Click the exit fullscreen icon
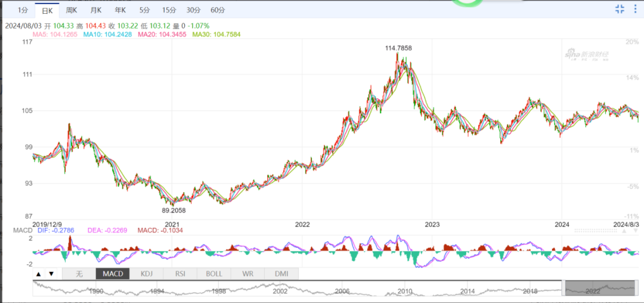The height and width of the screenshot is (303, 644). (620, 9)
